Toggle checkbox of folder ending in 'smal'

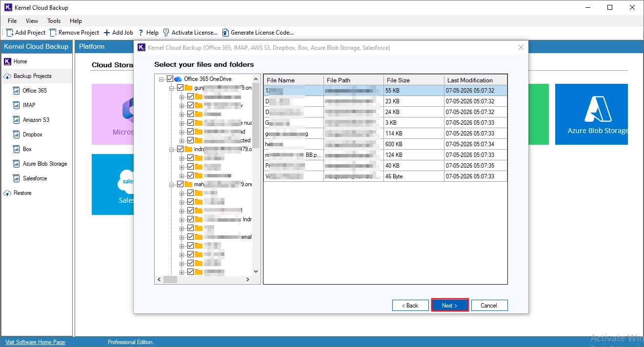190,237
